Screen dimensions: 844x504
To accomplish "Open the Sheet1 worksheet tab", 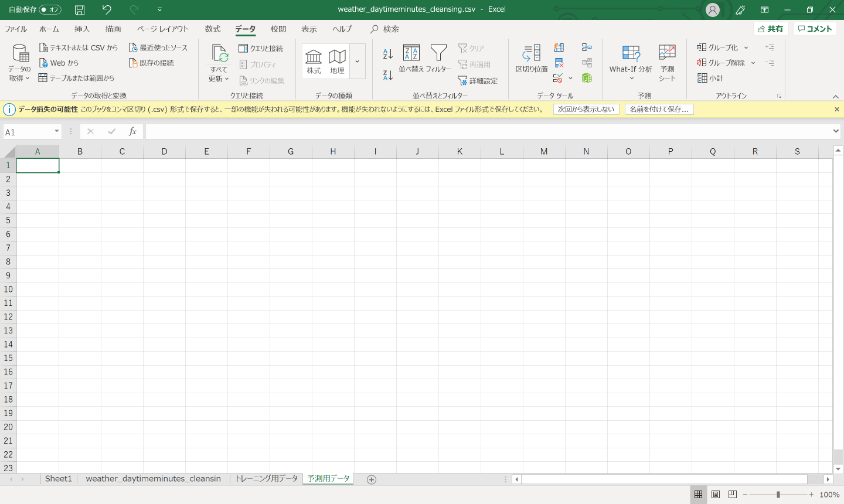I will pos(59,479).
